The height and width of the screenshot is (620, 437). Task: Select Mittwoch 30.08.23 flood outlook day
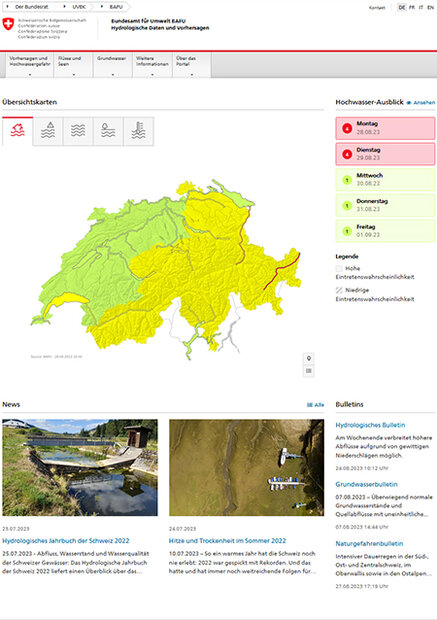[x=385, y=180]
